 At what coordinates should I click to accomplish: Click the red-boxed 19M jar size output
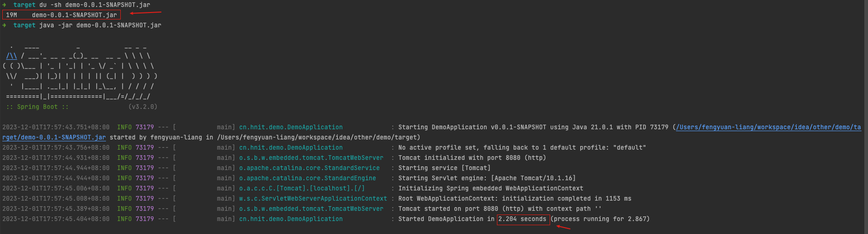pyautogui.click(x=61, y=15)
